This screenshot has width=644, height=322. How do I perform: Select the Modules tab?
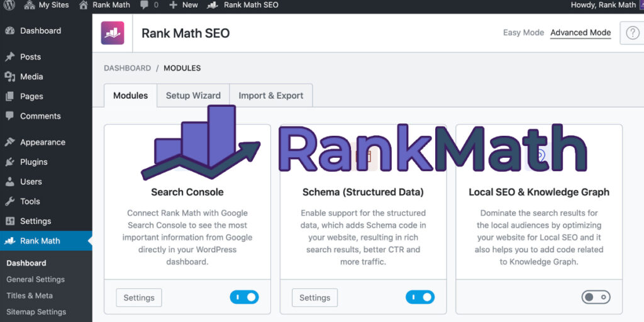[x=131, y=96]
